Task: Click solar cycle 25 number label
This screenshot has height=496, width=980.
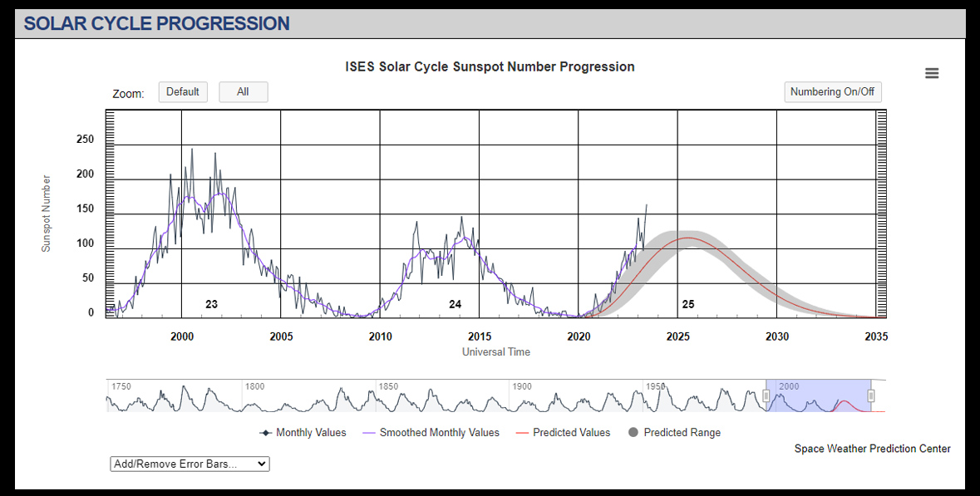Action: tap(688, 304)
